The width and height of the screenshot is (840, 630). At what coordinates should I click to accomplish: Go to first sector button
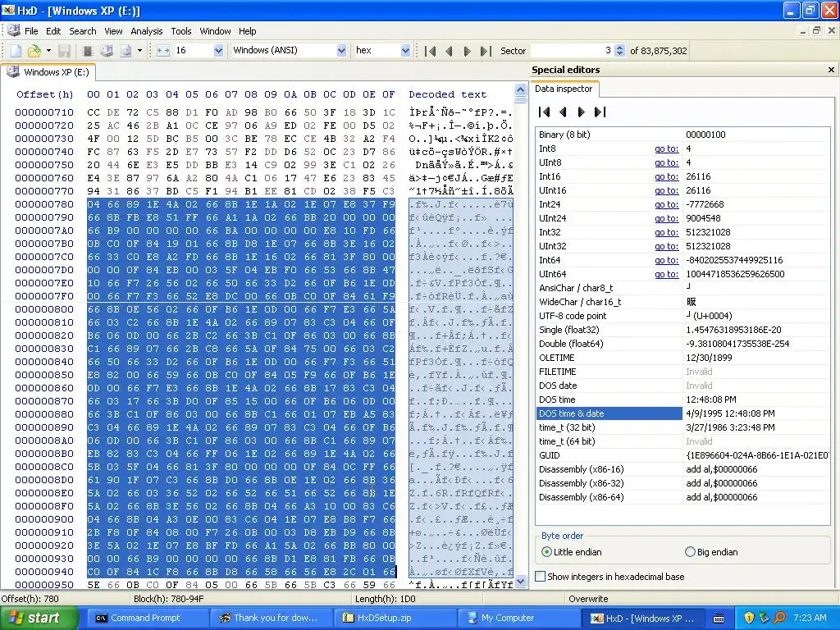click(x=430, y=51)
